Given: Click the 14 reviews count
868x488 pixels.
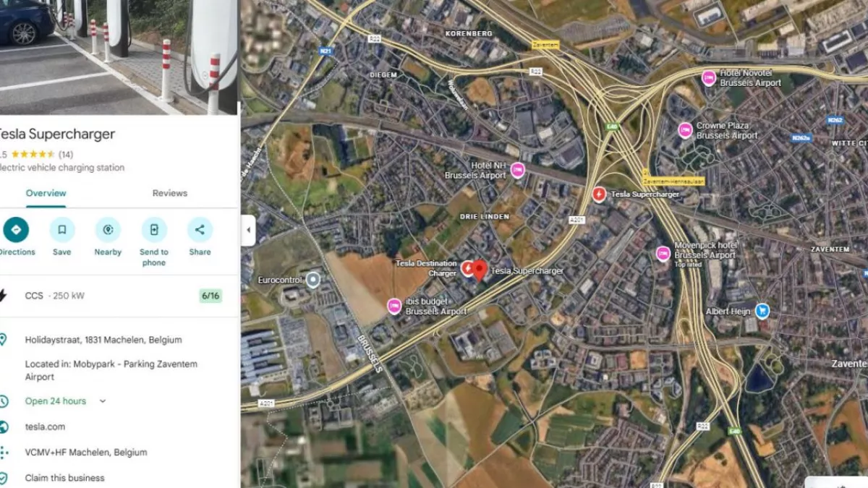Looking at the screenshot, I should click(66, 154).
